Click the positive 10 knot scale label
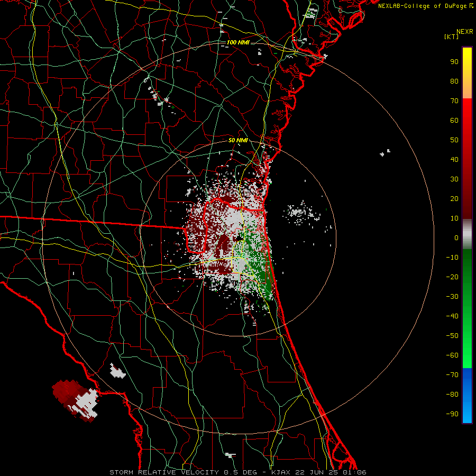This screenshot has height=476, width=476. 454,218
